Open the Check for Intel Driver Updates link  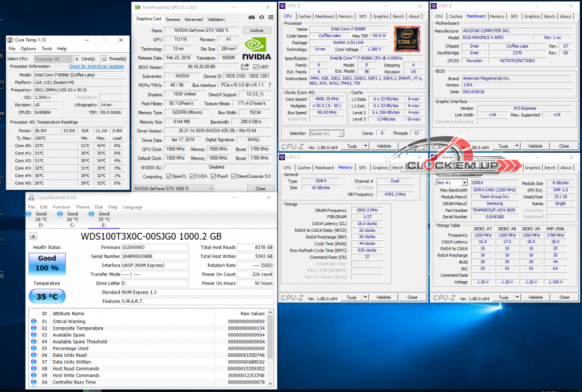pos(97,66)
